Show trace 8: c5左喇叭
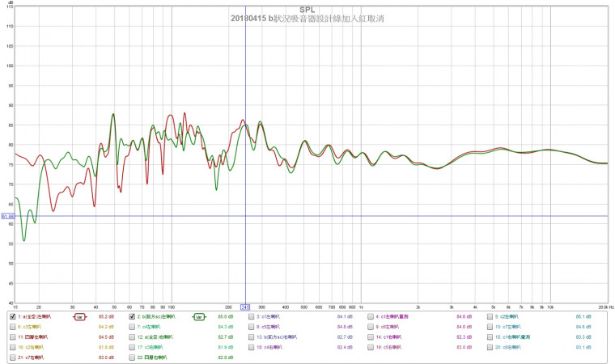615x364 pixels. pyautogui.click(x=252, y=327)
